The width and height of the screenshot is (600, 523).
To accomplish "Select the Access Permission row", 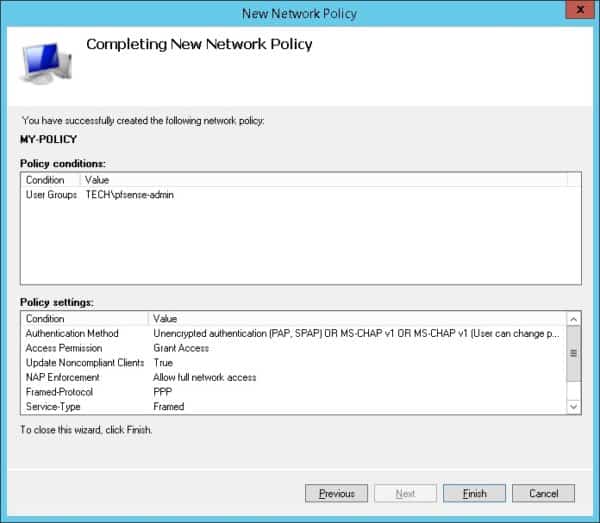I will pos(65,348).
